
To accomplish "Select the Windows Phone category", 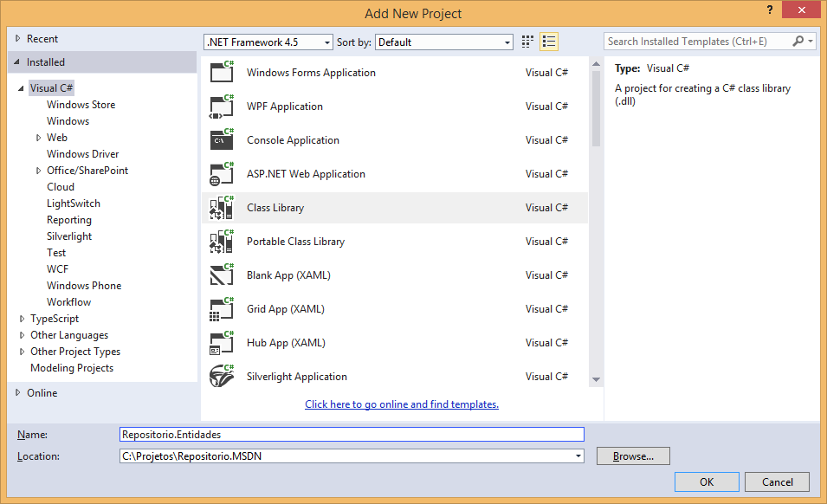I will pos(84,285).
